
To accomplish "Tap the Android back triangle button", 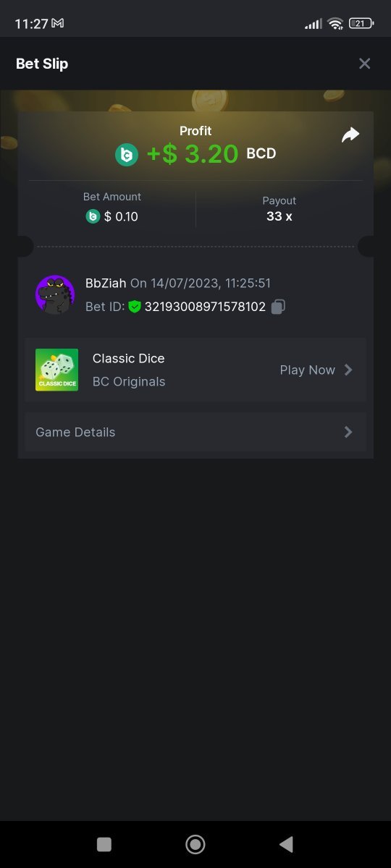I will [286, 844].
